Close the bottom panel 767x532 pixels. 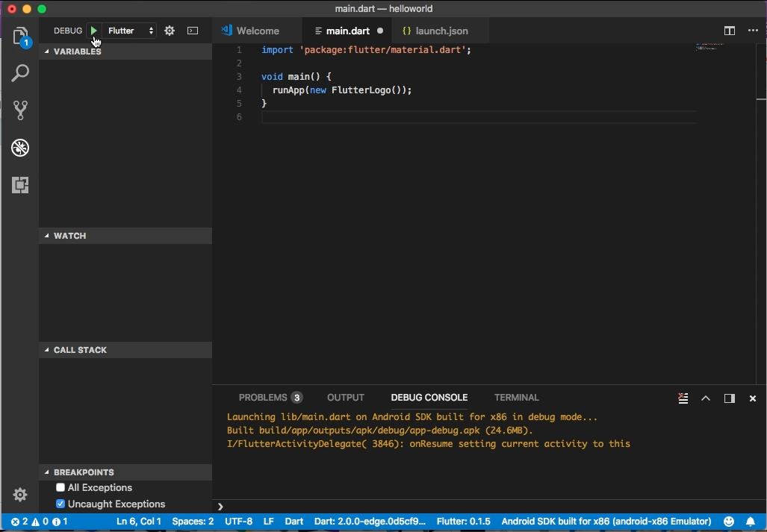click(x=753, y=398)
